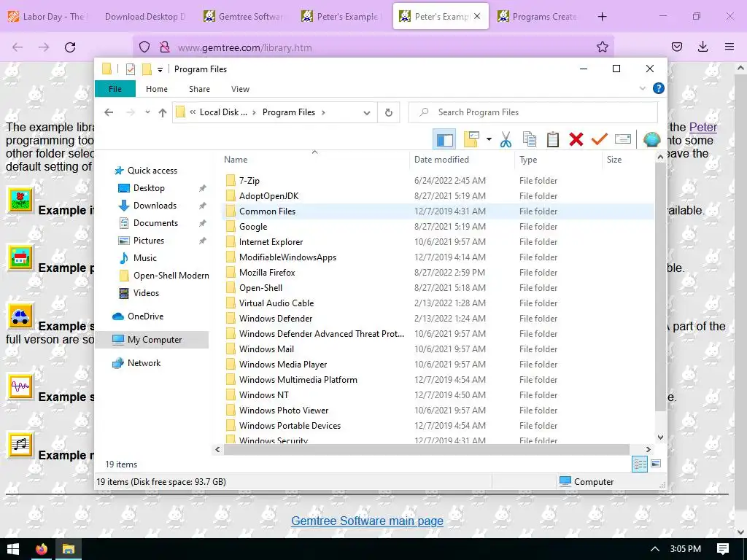Click the Firefox bookmark star icon
Screen dimensions: 747x560
click(x=602, y=47)
